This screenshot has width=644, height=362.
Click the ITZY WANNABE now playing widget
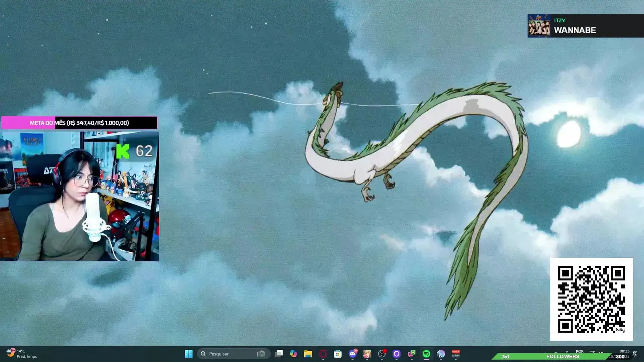coord(586,26)
